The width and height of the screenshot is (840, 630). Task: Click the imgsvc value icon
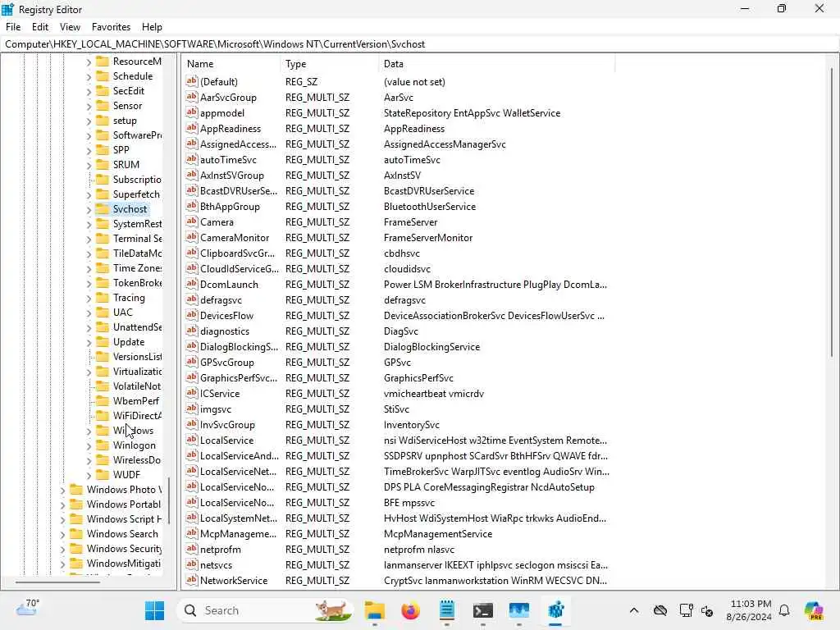(x=191, y=409)
